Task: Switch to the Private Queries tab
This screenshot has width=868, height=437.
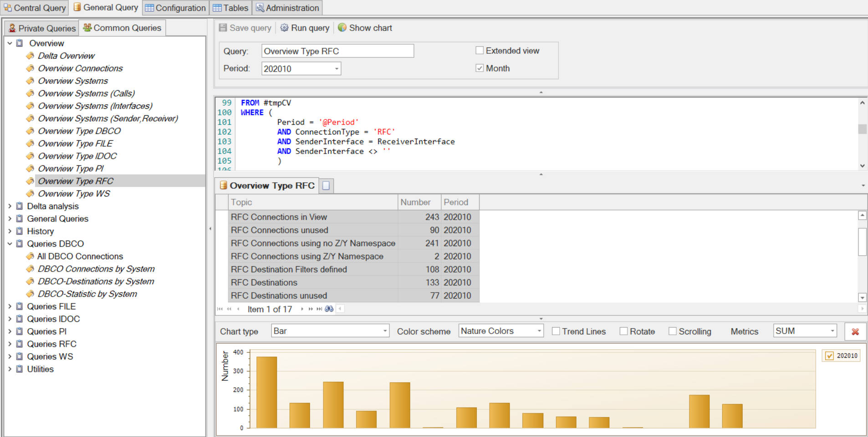Action: [x=42, y=28]
